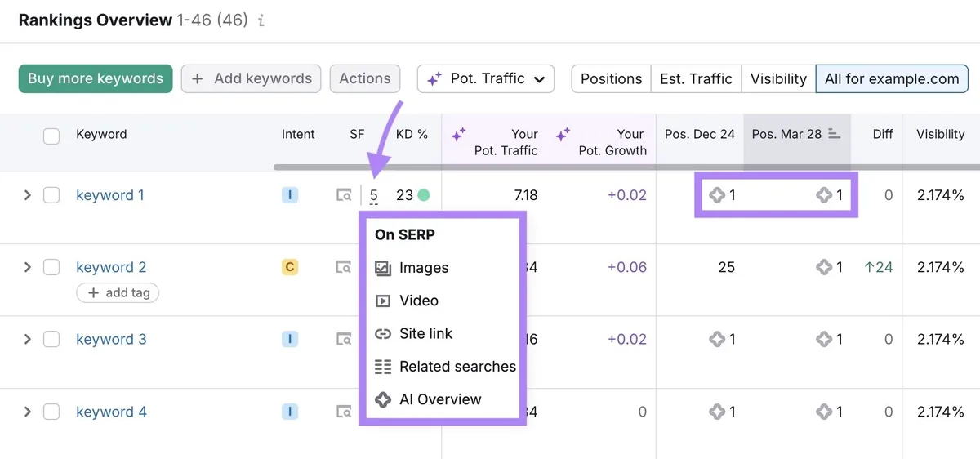Click the ↑24 diff value for keyword 2
This screenshot has width=980, height=459.
879,267
